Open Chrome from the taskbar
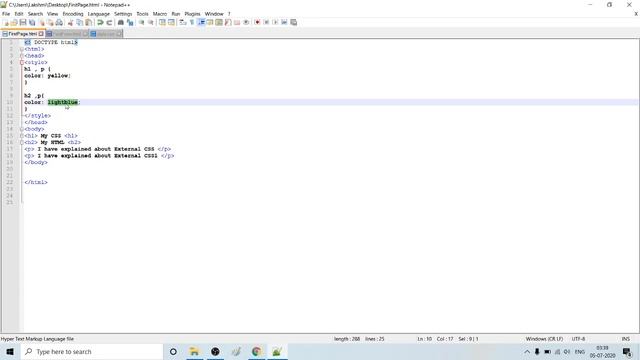Screen dimensions: 640x360 [256, 351]
